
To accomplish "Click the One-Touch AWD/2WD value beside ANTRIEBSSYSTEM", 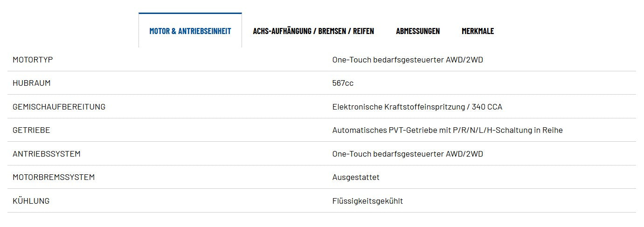I will point(408,154).
